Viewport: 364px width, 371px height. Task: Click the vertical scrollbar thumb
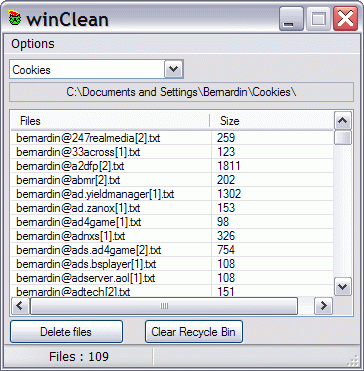[343, 137]
